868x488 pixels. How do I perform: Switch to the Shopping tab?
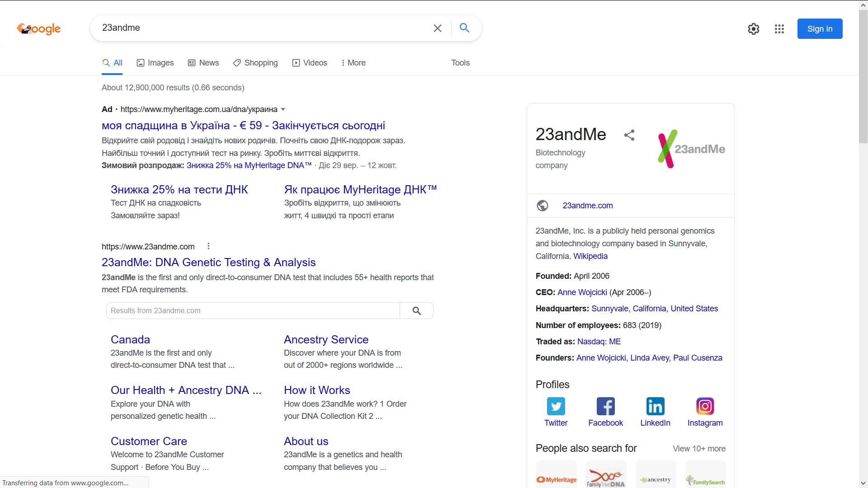click(x=255, y=63)
